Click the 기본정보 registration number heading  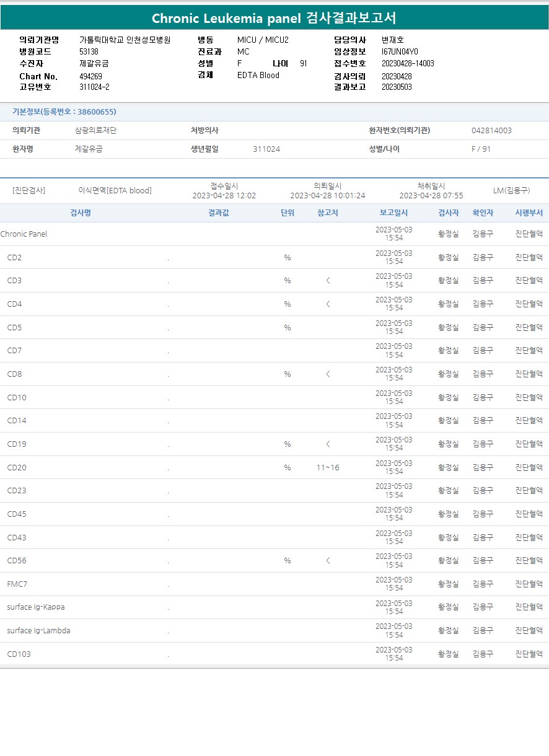click(64, 112)
